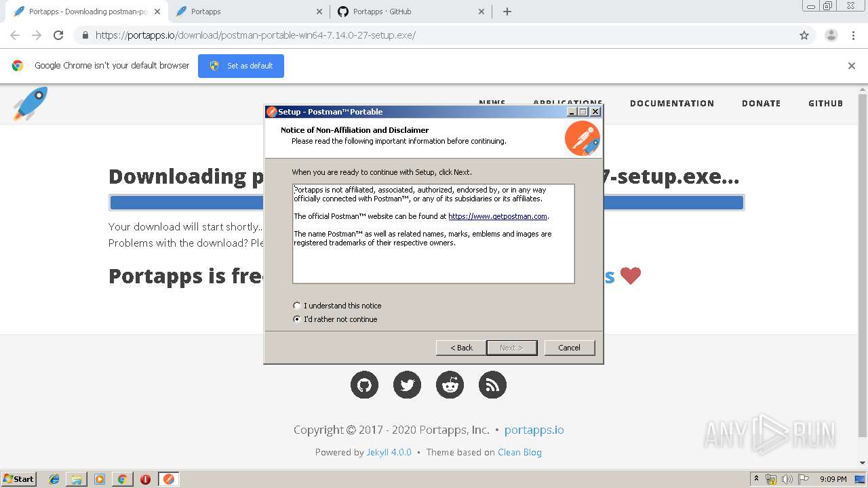Open media player from taskbar

tap(100, 479)
